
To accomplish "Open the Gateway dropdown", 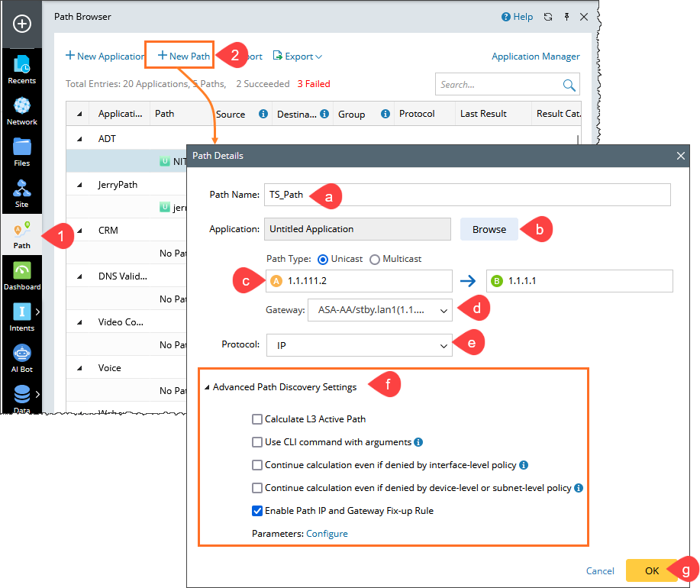I will [380, 310].
